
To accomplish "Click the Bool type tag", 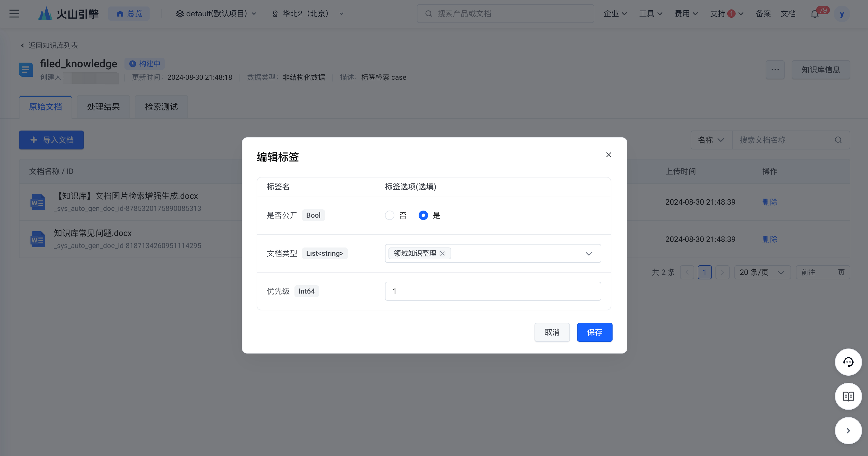I will pos(313,215).
